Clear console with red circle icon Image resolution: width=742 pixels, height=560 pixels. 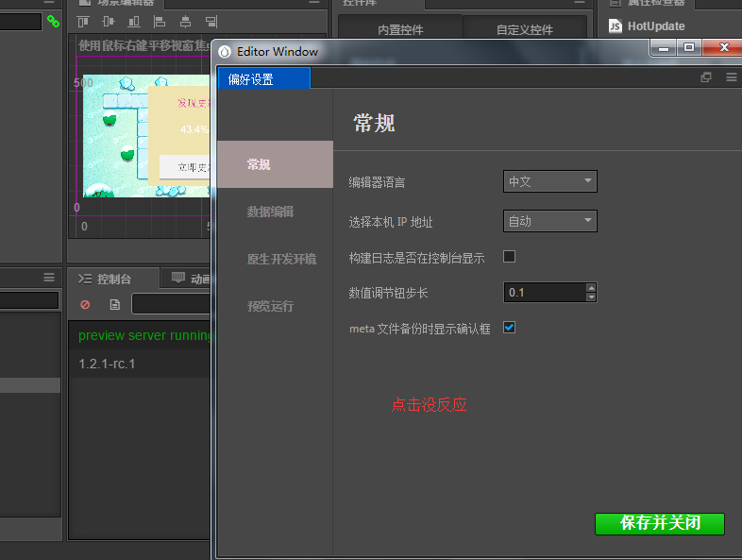(85, 304)
